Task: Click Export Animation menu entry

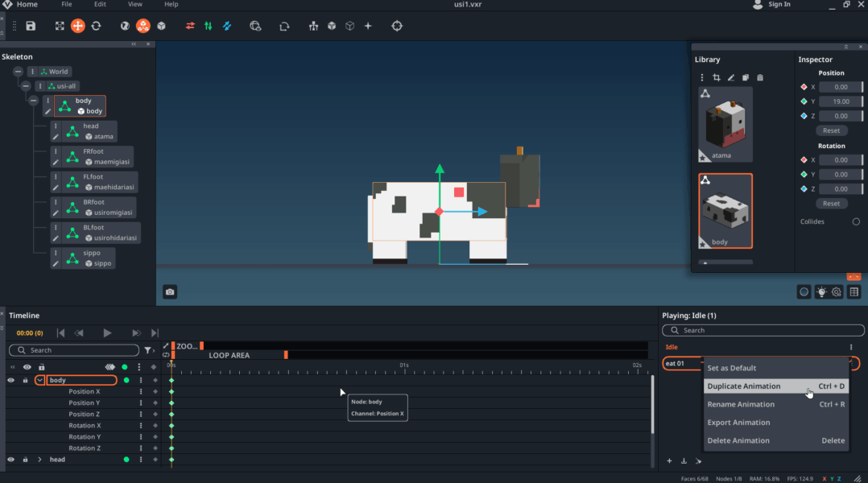Action: [775, 423]
